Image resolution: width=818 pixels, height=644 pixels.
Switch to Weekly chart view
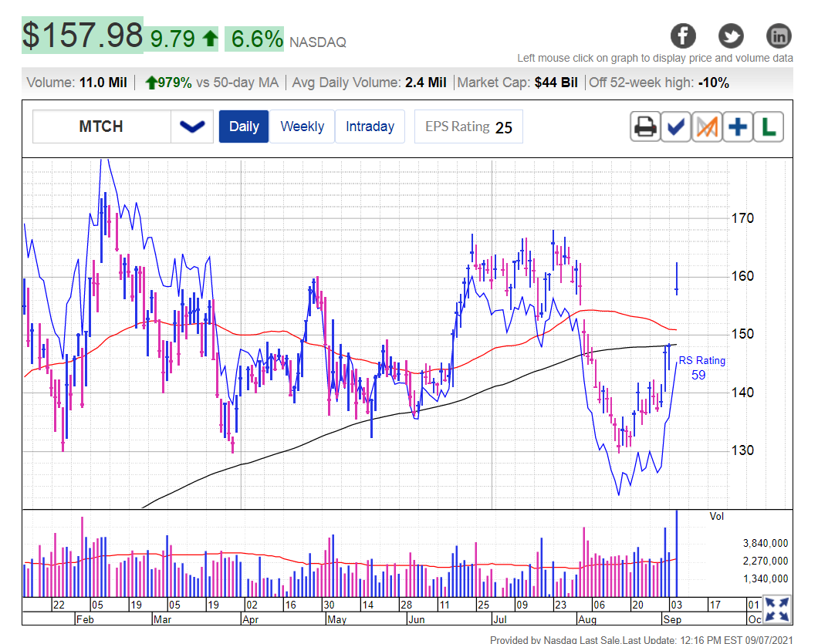302,126
